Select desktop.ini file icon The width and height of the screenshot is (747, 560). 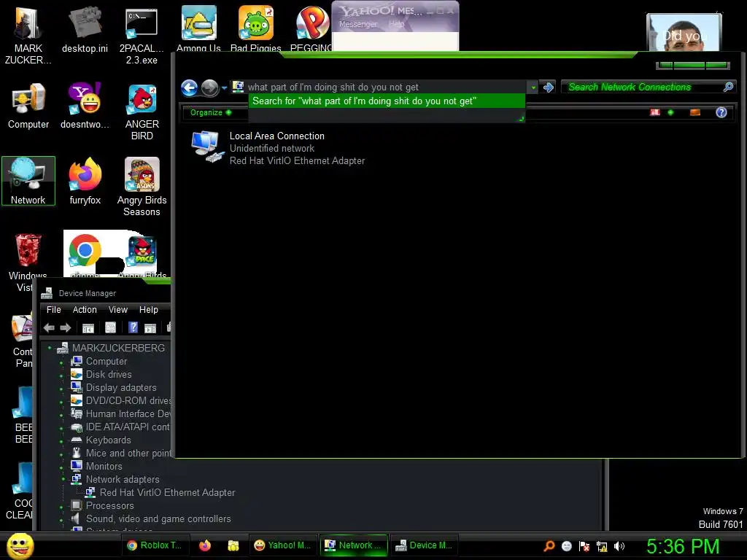pyautogui.click(x=85, y=29)
